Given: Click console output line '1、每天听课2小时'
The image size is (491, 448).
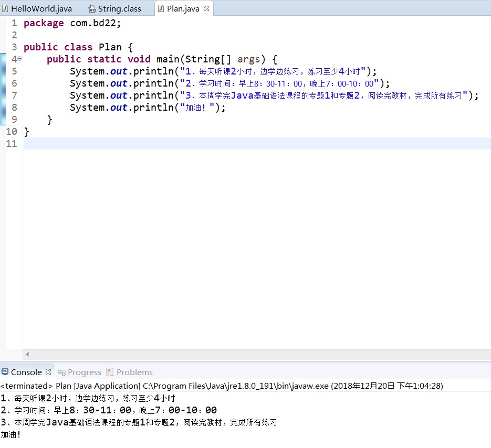Looking at the screenshot, I should (88, 398).
